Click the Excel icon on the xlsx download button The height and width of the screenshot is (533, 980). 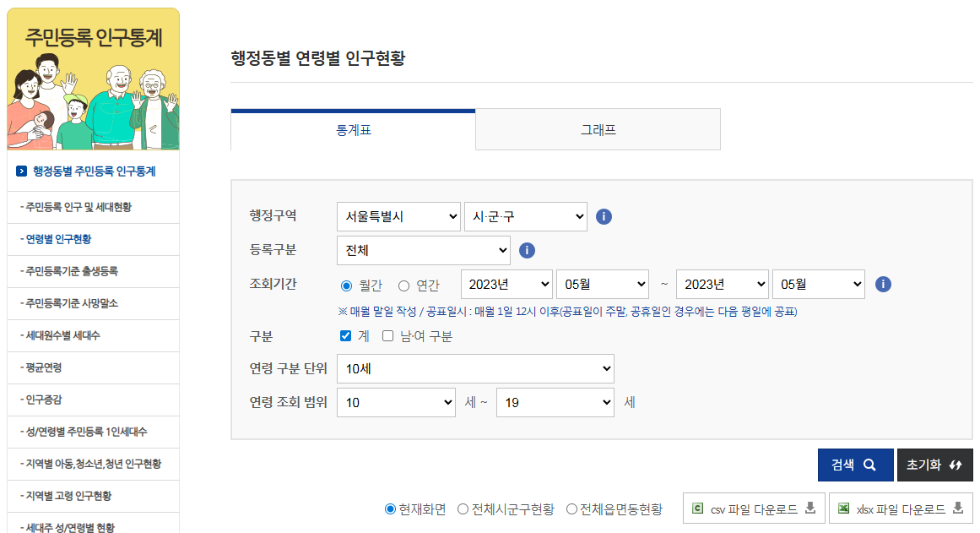(842, 508)
